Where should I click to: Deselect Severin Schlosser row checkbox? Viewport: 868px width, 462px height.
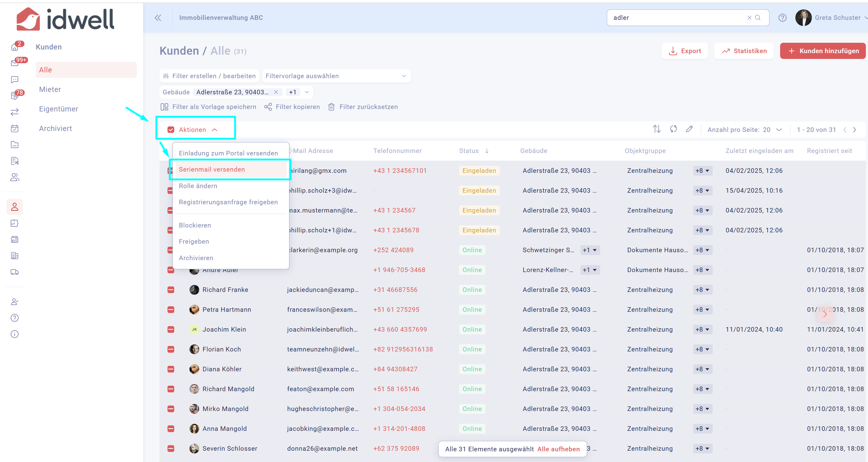(171, 449)
